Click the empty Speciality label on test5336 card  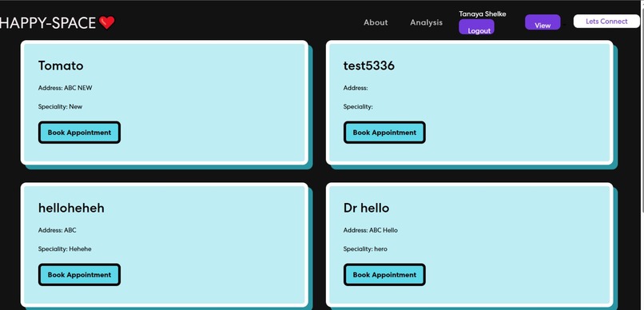(358, 107)
